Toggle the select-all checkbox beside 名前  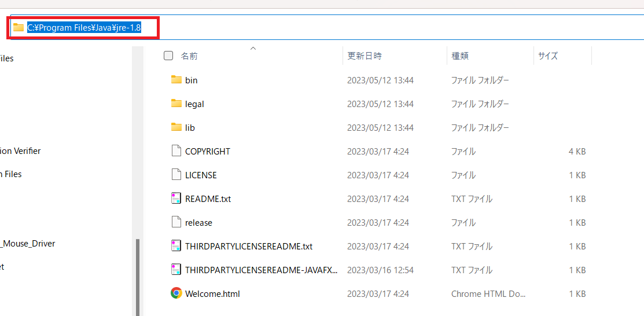(168, 56)
